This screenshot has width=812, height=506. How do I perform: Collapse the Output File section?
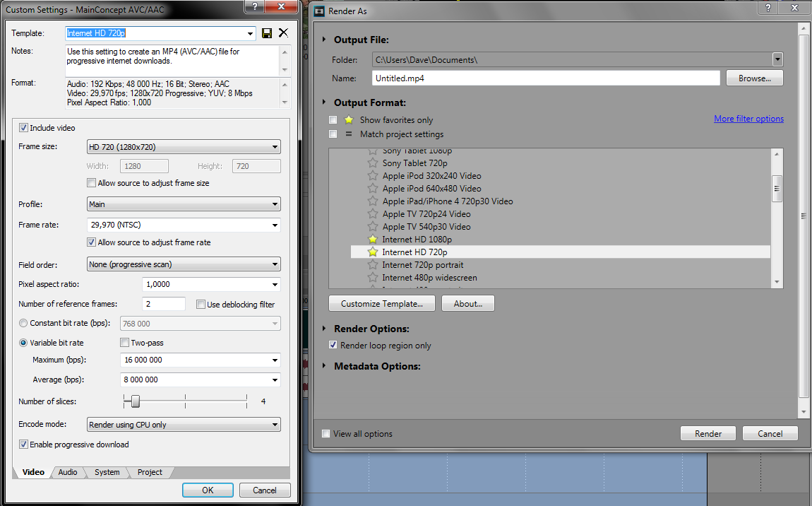click(x=324, y=40)
